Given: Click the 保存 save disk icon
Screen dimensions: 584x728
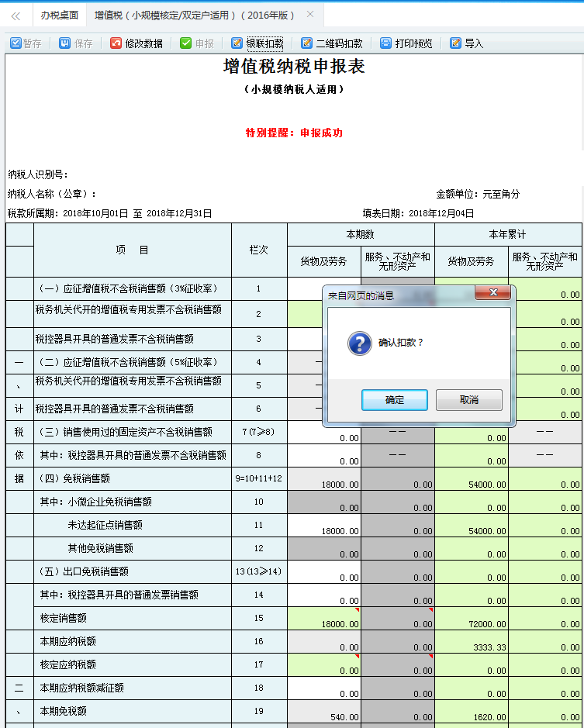Looking at the screenshot, I should (x=65, y=43).
